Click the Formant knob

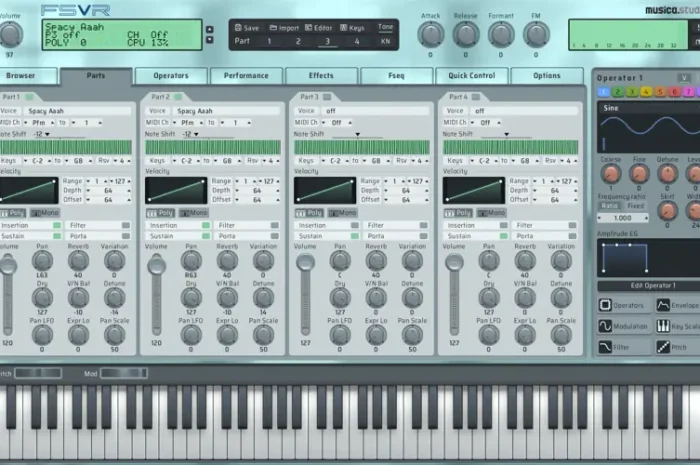pos(501,35)
